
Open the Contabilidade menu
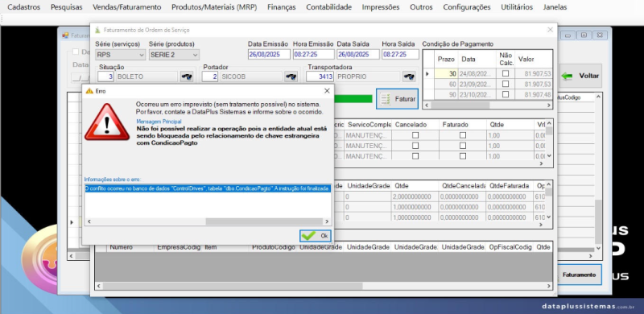[329, 7]
